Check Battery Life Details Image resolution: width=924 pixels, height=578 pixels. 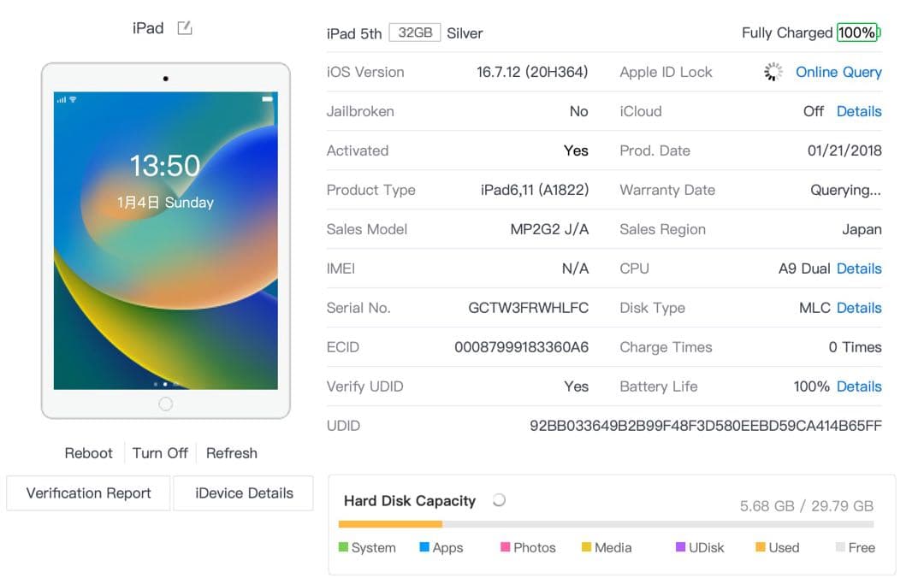pos(859,386)
